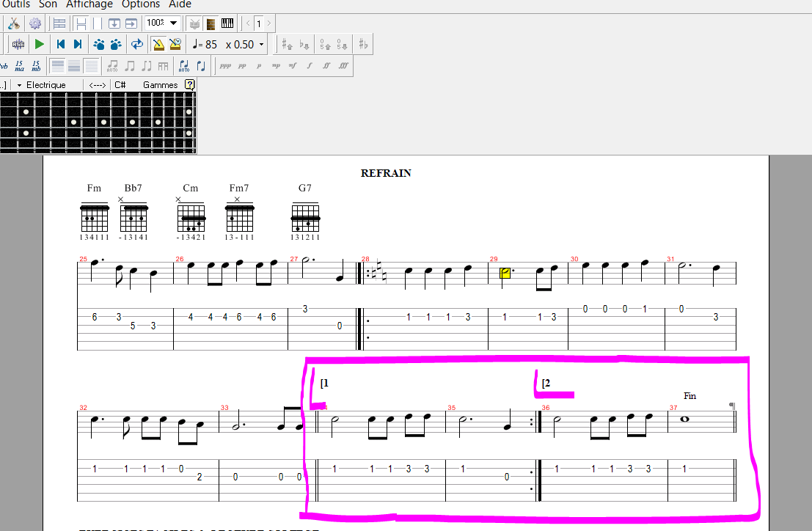Open the x 0.50 speed dropdown
Viewport: 812px width, 531px height.
coord(244,45)
